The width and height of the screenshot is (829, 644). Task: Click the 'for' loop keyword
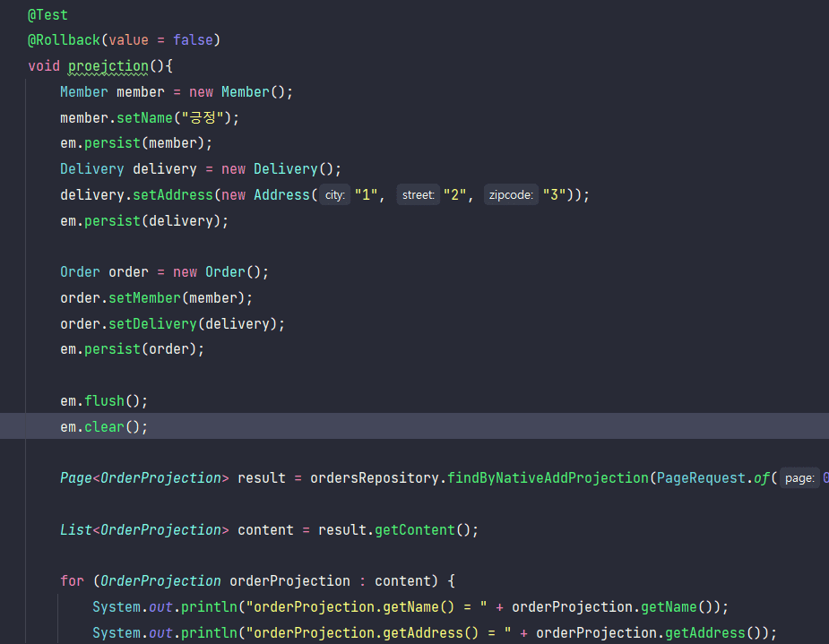point(72,581)
